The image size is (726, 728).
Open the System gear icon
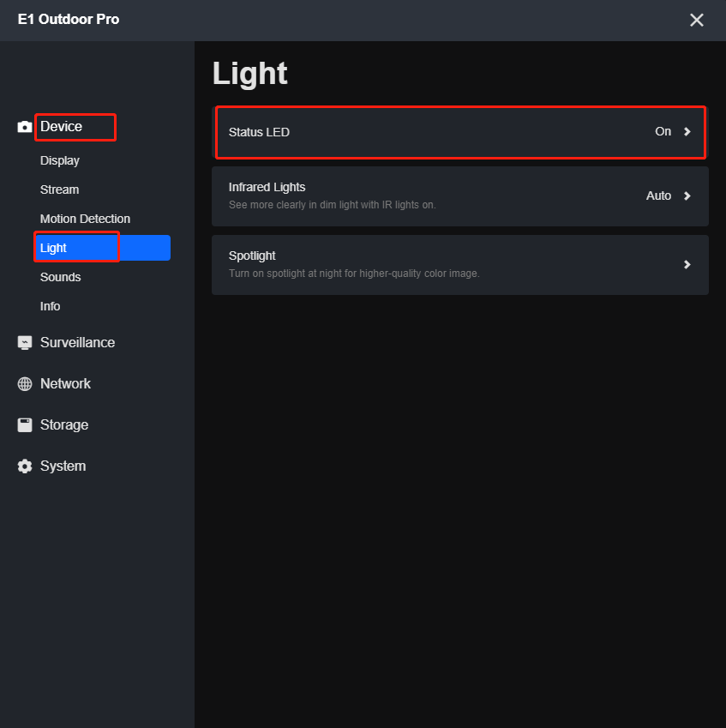click(24, 466)
